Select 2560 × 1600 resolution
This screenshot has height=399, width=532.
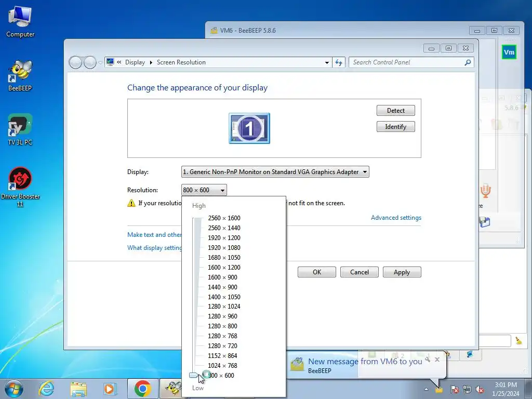[224, 218]
